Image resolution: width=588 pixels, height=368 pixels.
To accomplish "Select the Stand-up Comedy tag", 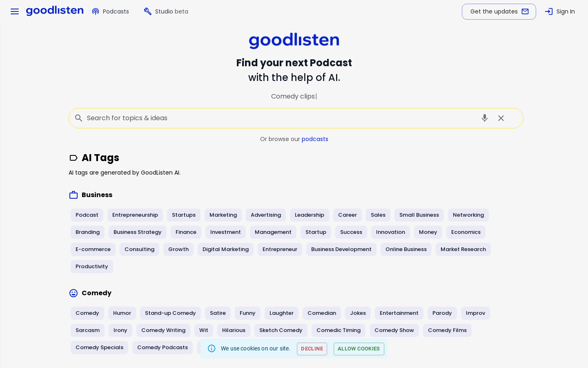I will pyautogui.click(x=170, y=313).
